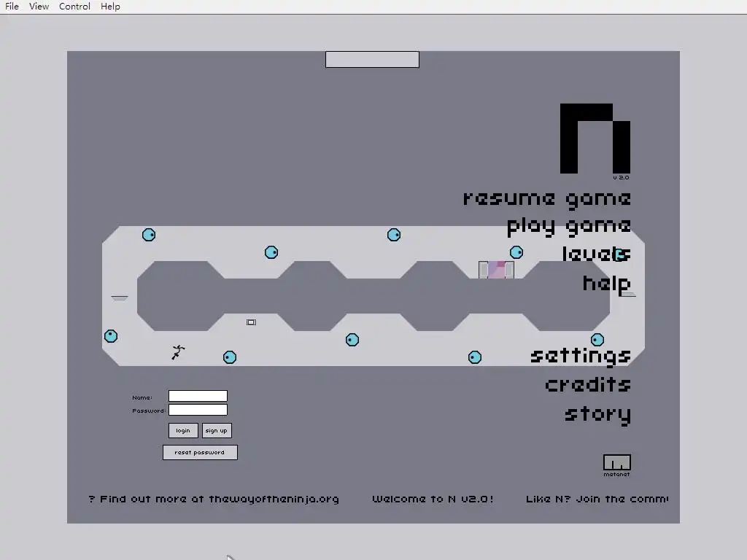Image resolution: width=747 pixels, height=560 pixels.
Task: Click the 'Welcome to N v2.0!' text
Action: click(433, 499)
